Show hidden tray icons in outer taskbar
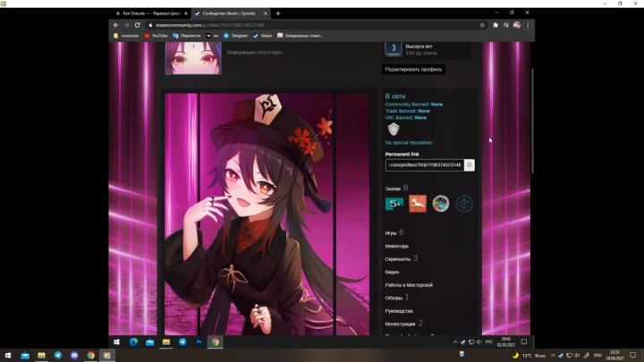 (553, 356)
